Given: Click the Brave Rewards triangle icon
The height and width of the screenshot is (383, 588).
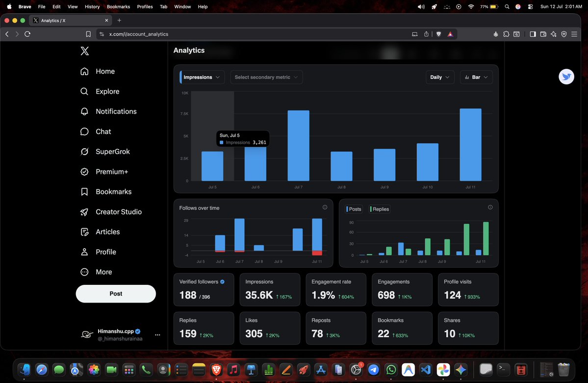Looking at the screenshot, I should coord(450,34).
